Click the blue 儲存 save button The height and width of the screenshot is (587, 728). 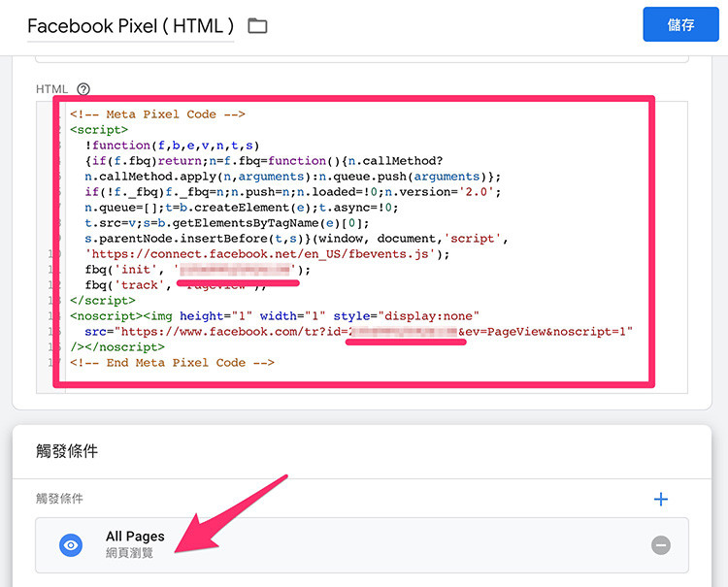pos(680,24)
